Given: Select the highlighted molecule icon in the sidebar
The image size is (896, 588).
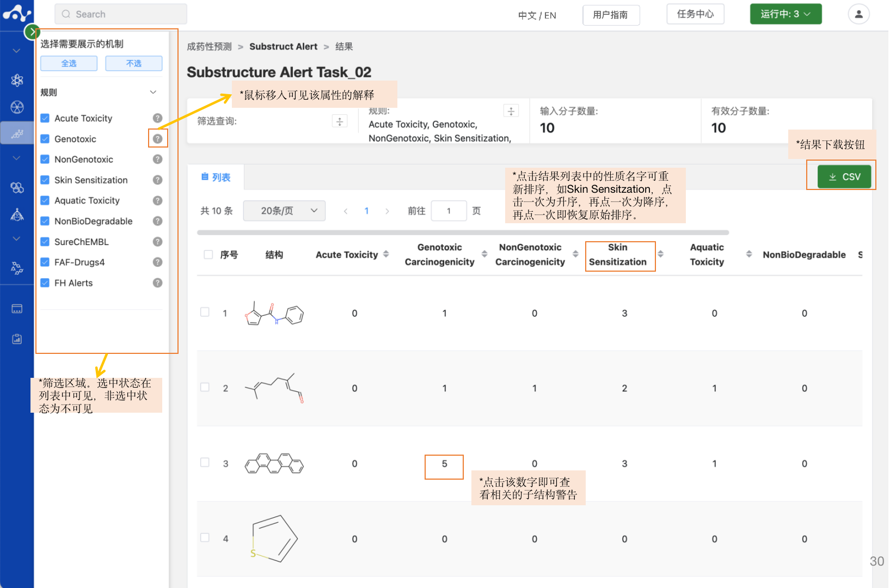Looking at the screenshot, I should (x=17, y=132).
